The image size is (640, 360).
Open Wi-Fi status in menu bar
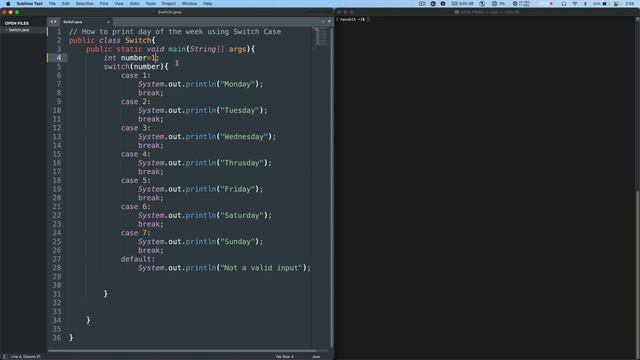(x=575, y=4)
